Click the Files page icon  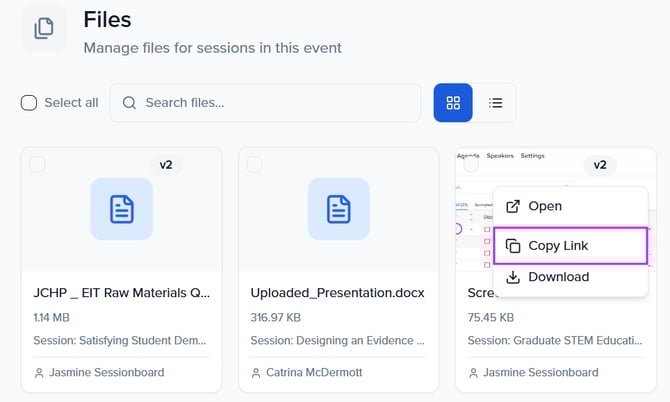click(x=44, y=28)
